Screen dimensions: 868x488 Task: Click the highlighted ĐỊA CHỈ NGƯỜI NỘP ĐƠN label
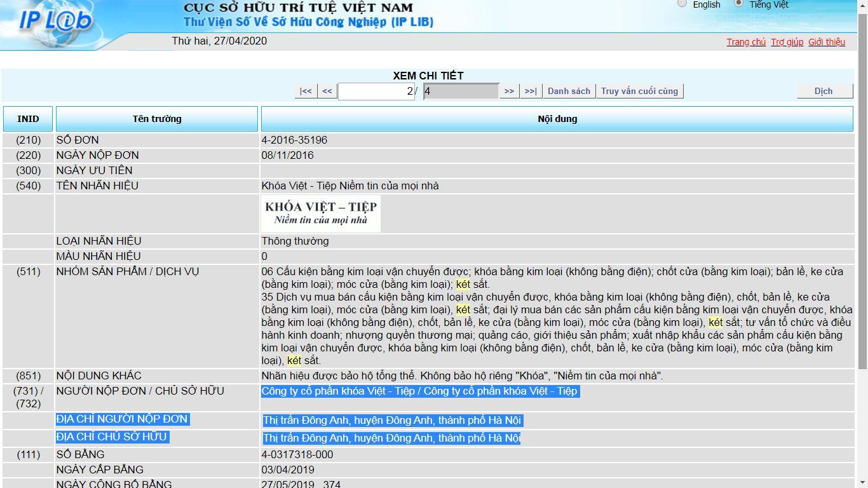click(x=122, y=419)
